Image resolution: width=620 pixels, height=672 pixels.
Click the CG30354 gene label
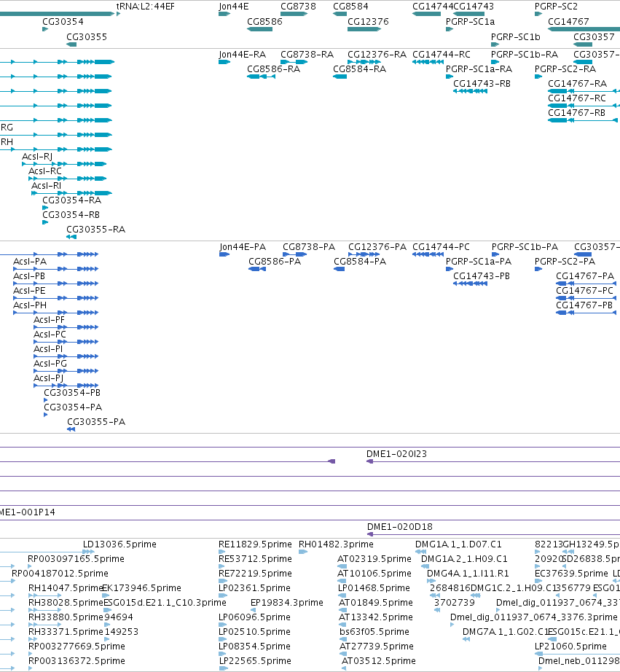63,21
